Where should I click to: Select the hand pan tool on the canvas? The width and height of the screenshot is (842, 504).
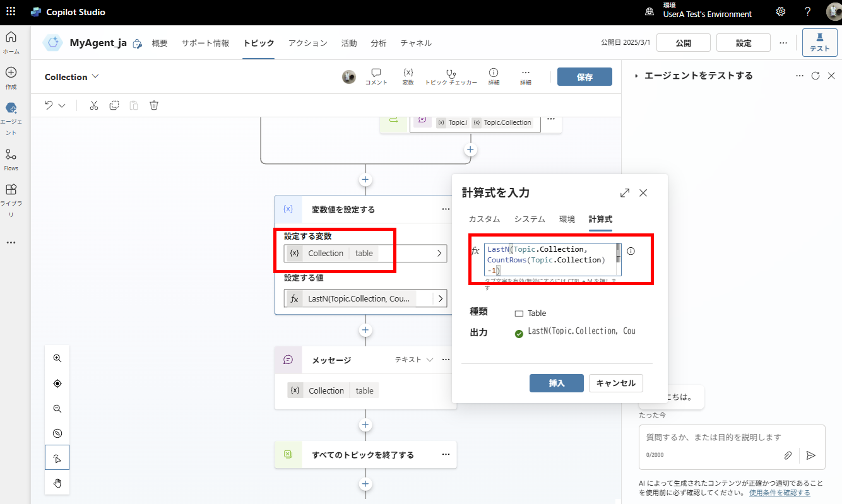click(57, 483)
